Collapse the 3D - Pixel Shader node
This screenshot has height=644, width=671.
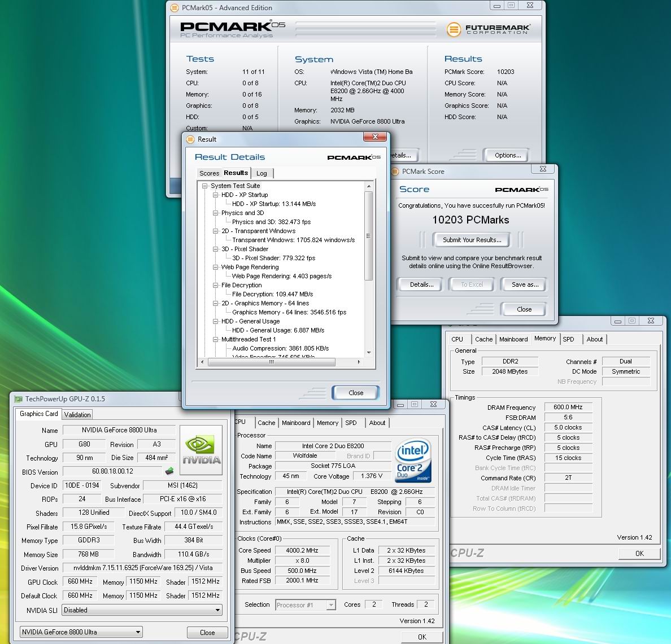tap(215, 249)
